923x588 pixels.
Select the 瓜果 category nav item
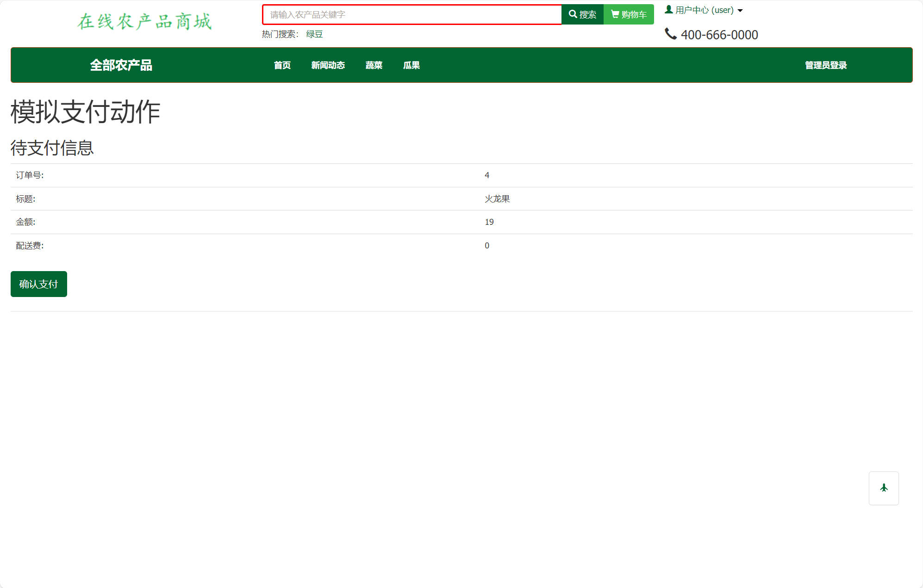point(411,65)
